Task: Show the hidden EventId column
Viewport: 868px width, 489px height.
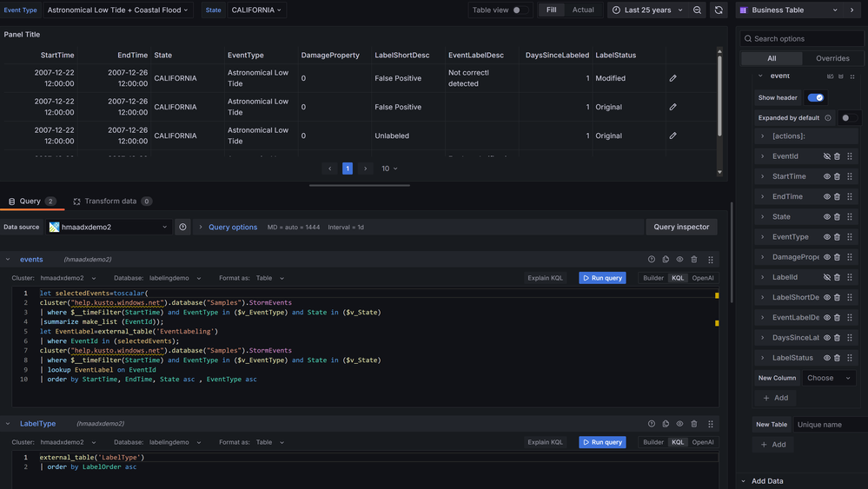Action: pyautogui.click(x=826, y=156)
